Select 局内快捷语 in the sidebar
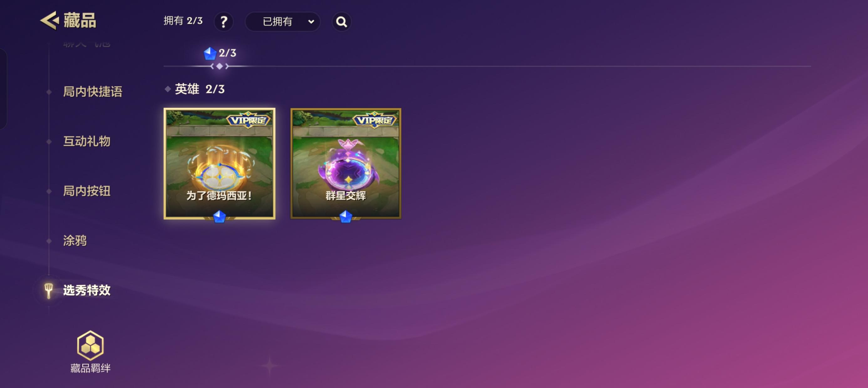The image size is (868, 388). tap(93, 92)
